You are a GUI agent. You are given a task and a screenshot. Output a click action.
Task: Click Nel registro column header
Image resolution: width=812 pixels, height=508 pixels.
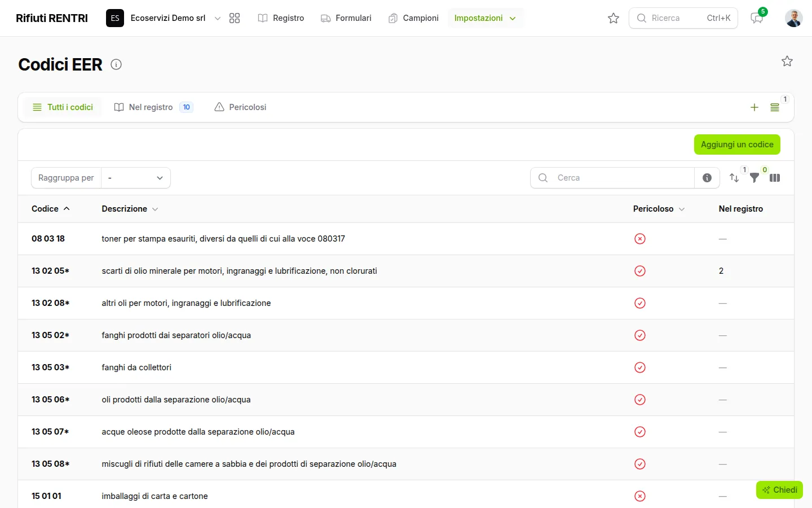coord(741,209)
